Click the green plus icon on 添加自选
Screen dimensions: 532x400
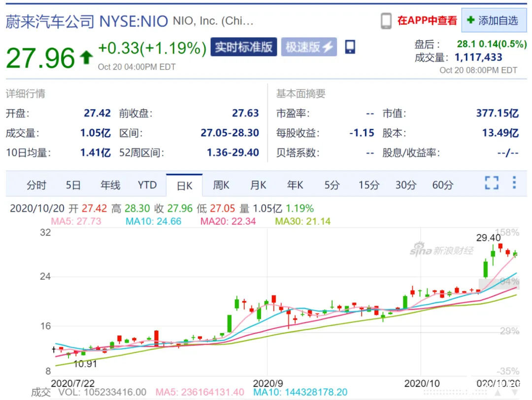pyautogui.click(x=470, y=20)
